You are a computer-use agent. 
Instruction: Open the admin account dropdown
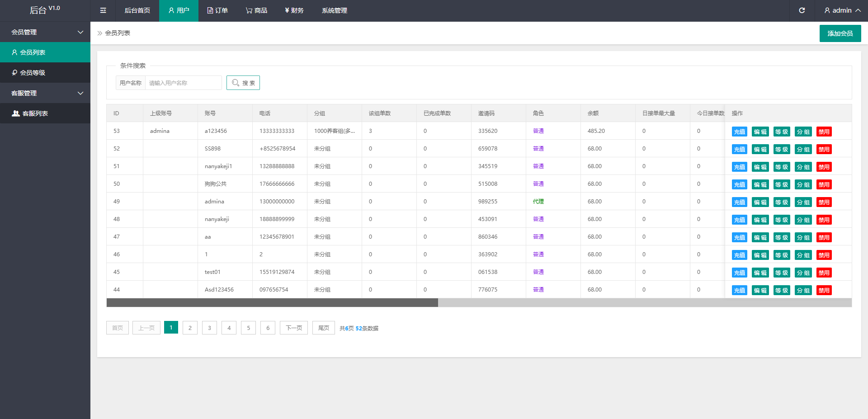pos(842,10)
